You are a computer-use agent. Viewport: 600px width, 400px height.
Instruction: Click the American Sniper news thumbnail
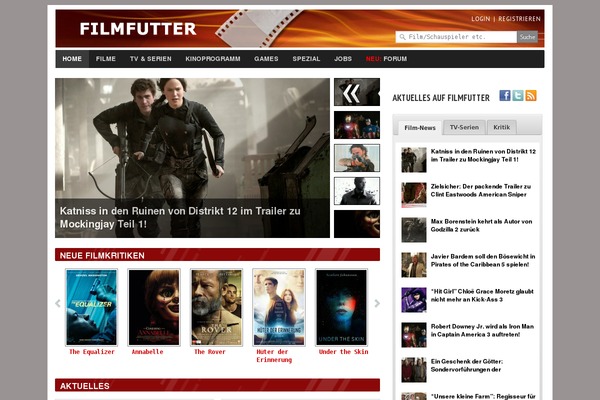click(x=414, y=195)
